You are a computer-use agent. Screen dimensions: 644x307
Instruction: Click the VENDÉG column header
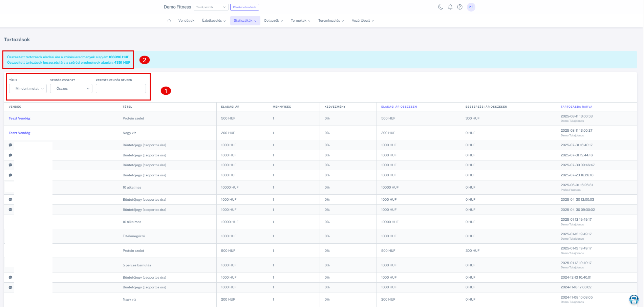[15, 107]
